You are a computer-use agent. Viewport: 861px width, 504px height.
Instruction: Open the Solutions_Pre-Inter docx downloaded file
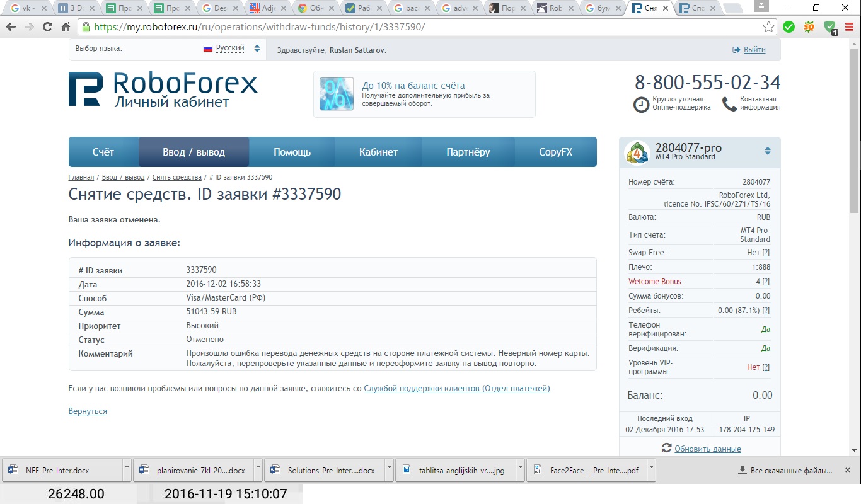coord(323,469)
